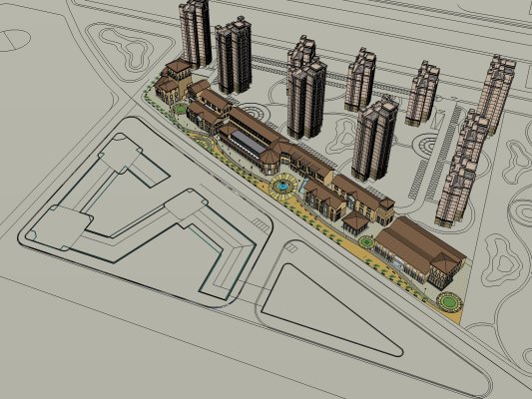Select the large green circular lawn at strip's end
Screen dimensions: 532x399
449,301
